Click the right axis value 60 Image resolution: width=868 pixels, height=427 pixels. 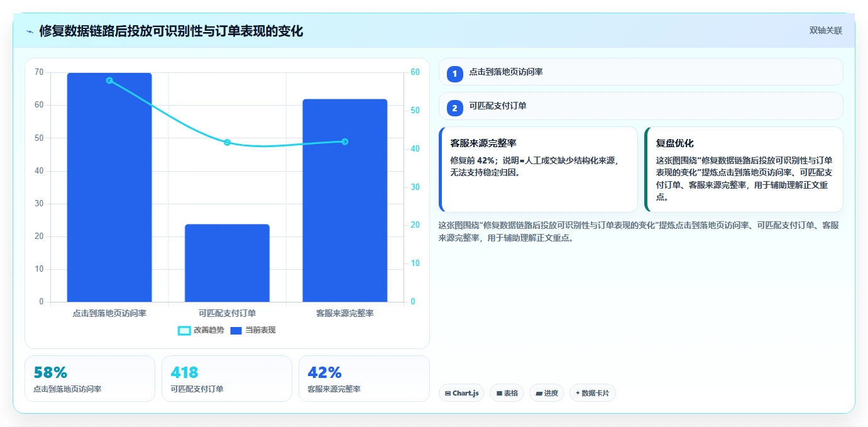(x=415, y=72)
